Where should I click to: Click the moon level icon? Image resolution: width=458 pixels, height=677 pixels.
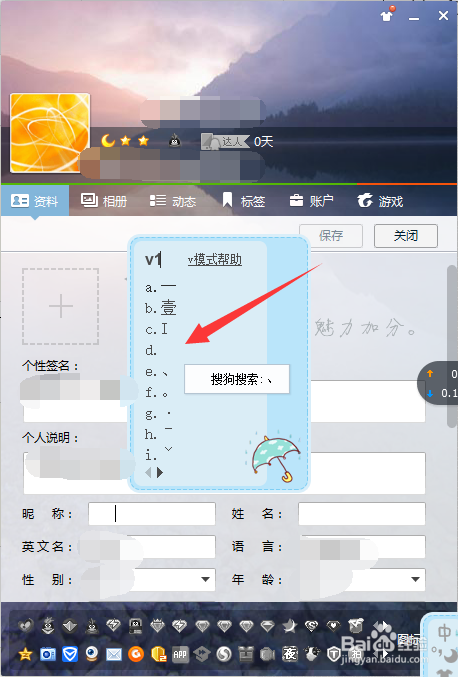pyautogui.click(x=107, y=141)
